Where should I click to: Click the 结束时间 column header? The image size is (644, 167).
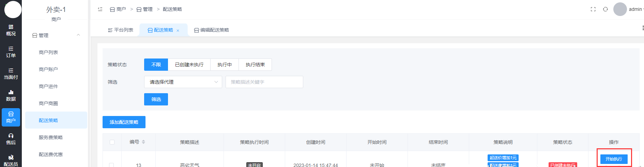[x=438, y=142]
